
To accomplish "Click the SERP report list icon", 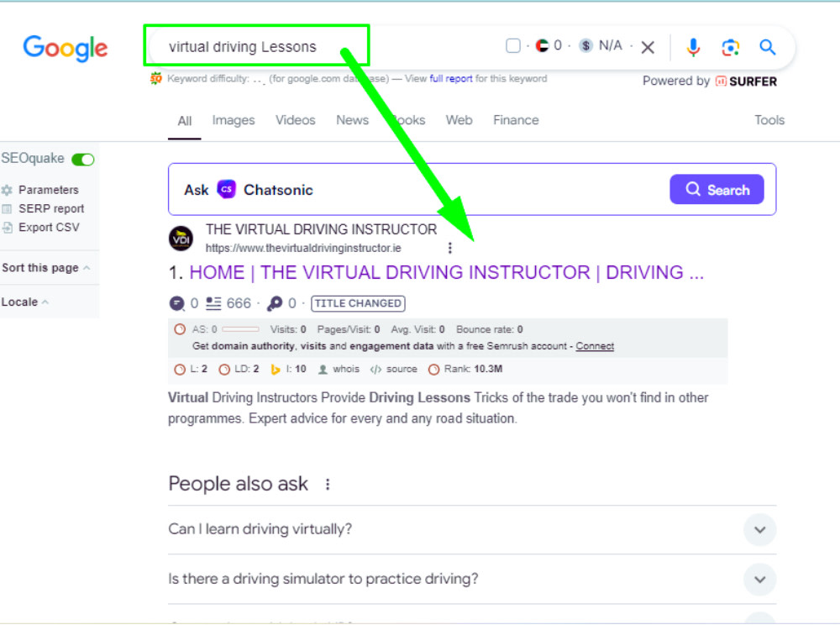I will tap(7, 209).
